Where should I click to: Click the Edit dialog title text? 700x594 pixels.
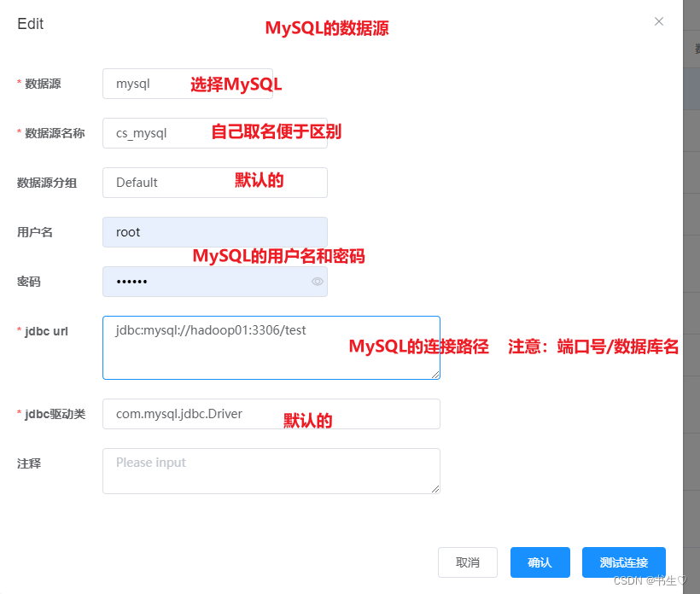click(x=31, y=24)
